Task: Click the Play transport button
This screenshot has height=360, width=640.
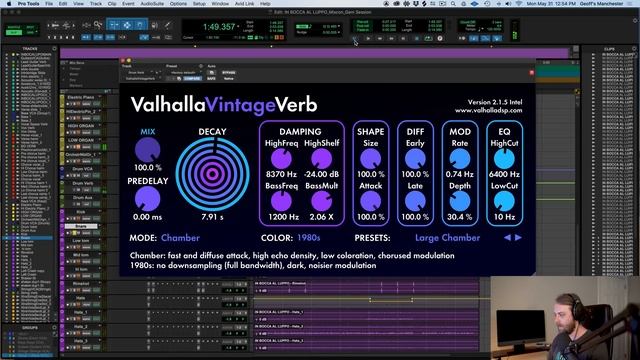Action: [428, 38]
